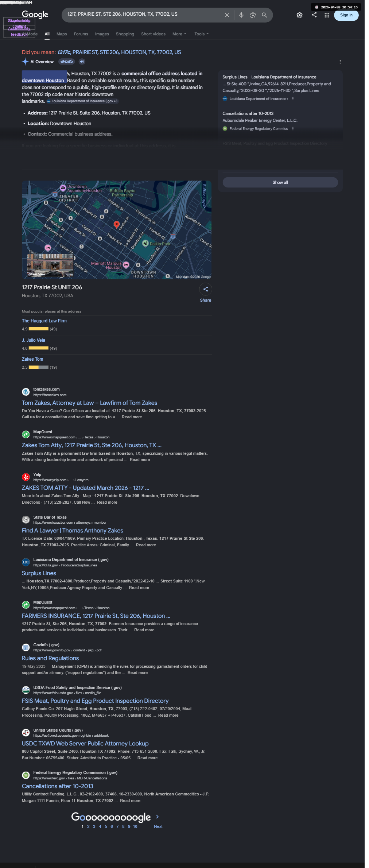Open The Haggard Law Firm link

44,321
